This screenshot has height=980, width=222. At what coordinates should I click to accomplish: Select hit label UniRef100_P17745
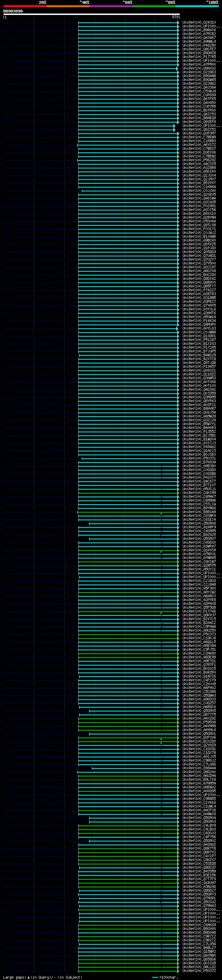click(x=199, y=57)
